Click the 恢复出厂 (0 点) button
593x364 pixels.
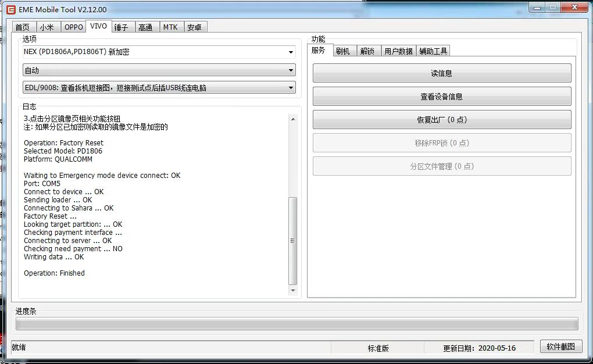(x=442, y=120)
